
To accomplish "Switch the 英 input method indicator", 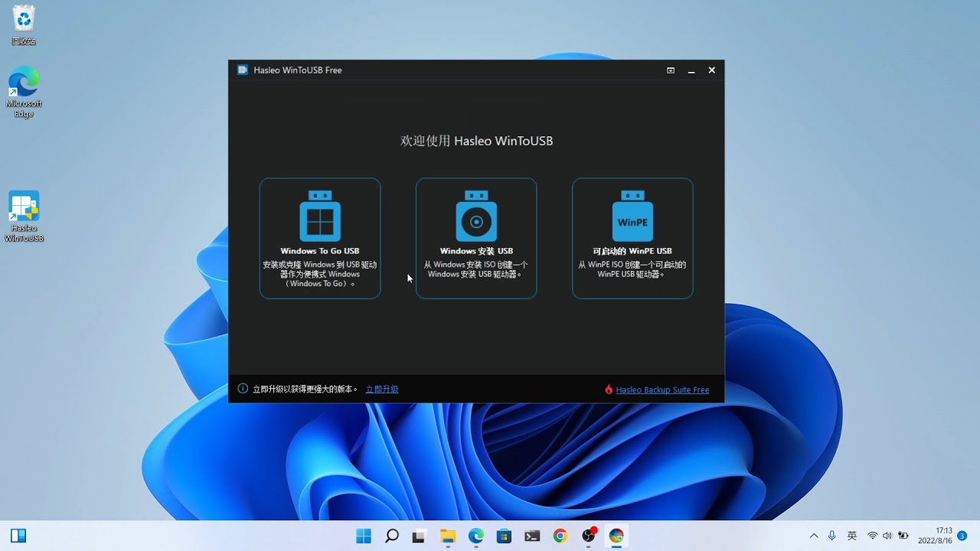I will [852, 536].
